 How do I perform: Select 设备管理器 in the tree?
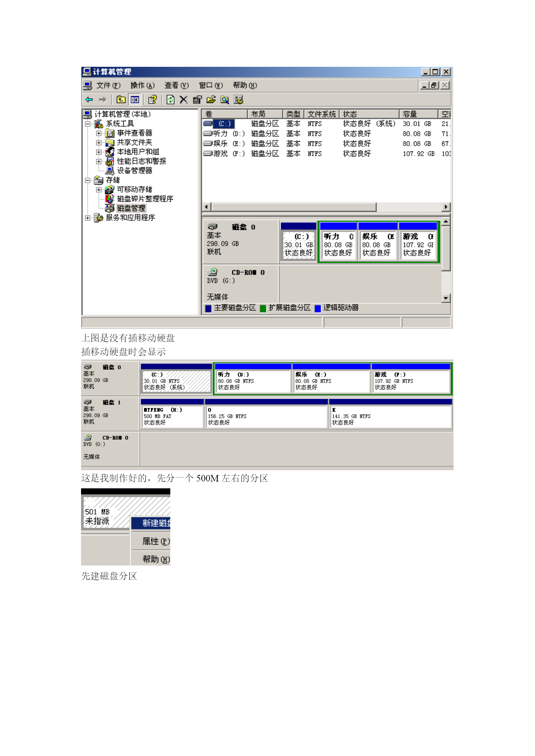point(134,171)
